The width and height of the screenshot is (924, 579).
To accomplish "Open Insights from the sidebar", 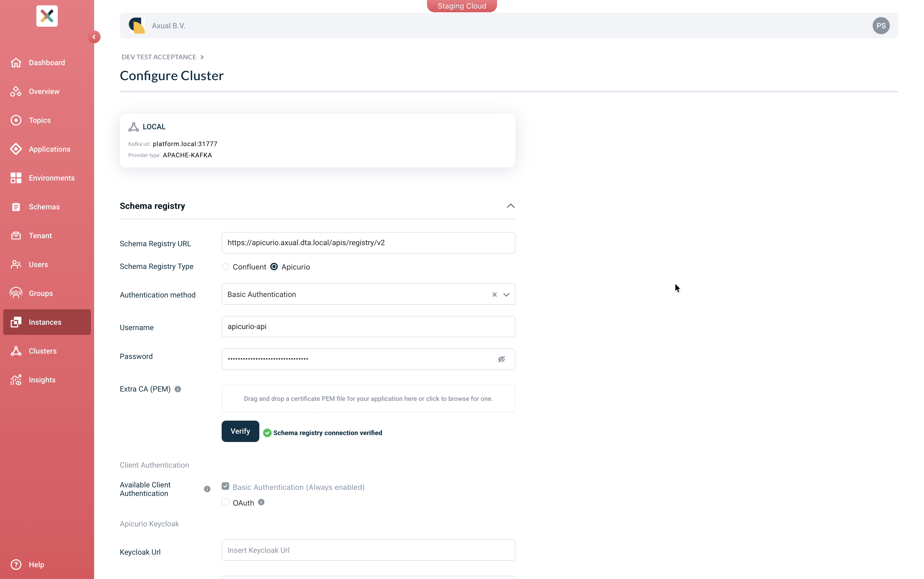I will 42,380.
